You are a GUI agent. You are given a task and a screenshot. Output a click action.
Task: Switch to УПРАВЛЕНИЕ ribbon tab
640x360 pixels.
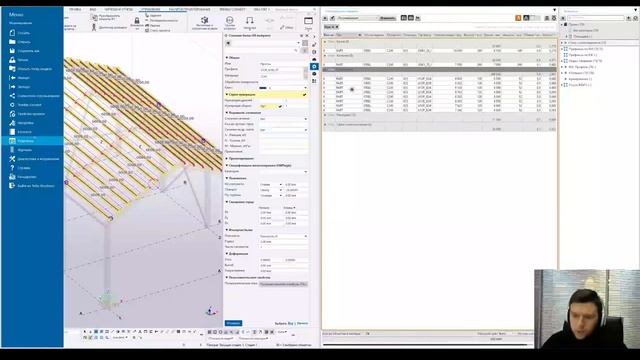(x=150, y=9)
